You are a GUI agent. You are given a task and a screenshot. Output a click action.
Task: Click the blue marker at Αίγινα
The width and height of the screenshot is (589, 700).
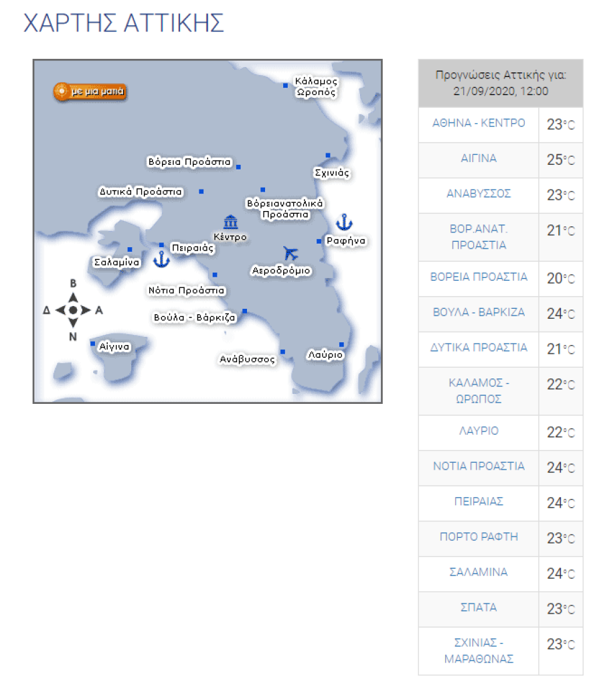pos(93,344)
